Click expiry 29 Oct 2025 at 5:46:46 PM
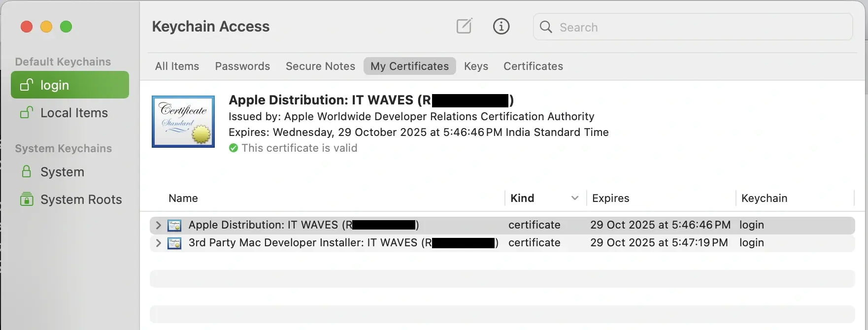The height and width of the screenshot is (330, 868). click(660, 225)
